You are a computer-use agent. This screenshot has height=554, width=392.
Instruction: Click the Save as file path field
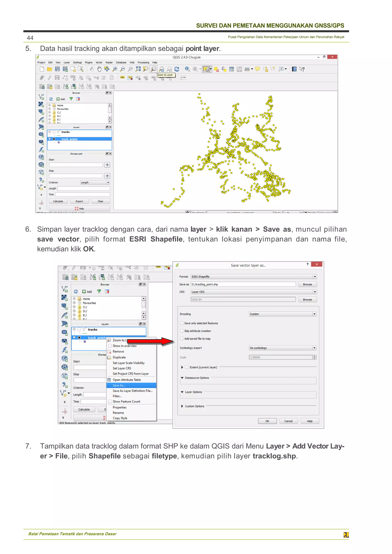tap(243, 284)
